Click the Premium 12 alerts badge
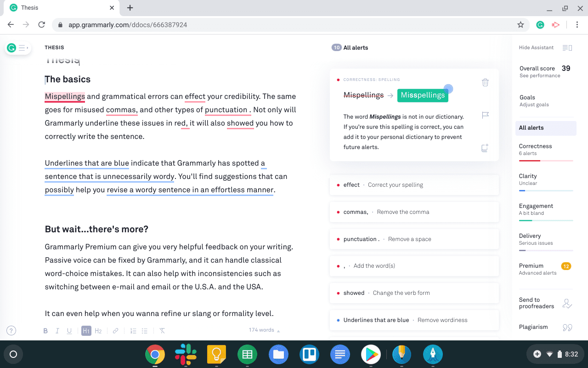The image size is (588, 368). click(x=566, y=266)
